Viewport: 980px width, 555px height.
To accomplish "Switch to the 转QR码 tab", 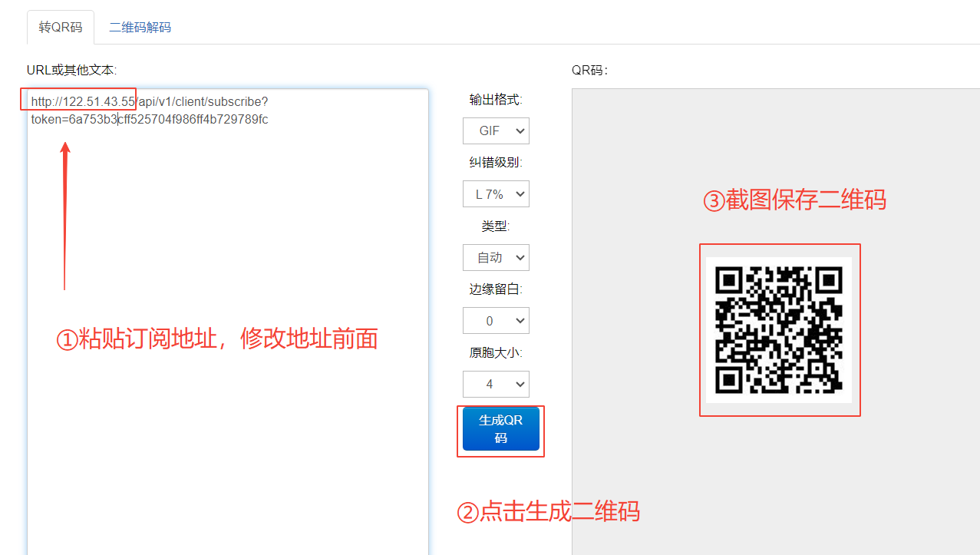I will pos(61,28).
